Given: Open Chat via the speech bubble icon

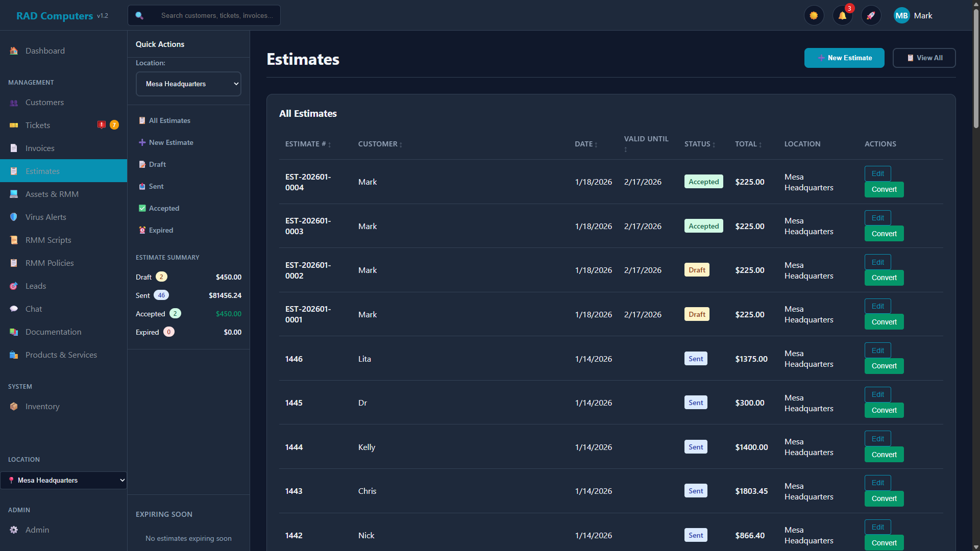Looking at the screenshot, I should pyautogui.click(x=14, y=309).
